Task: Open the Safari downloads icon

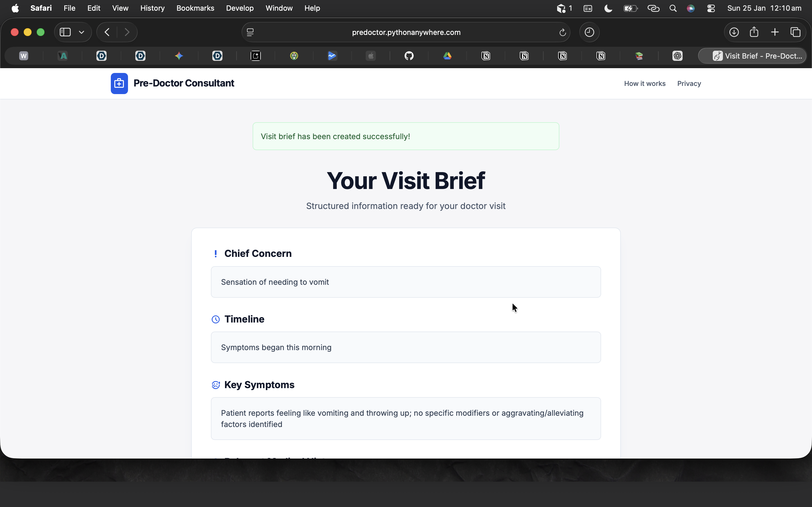Action: [x=734, y=32]
